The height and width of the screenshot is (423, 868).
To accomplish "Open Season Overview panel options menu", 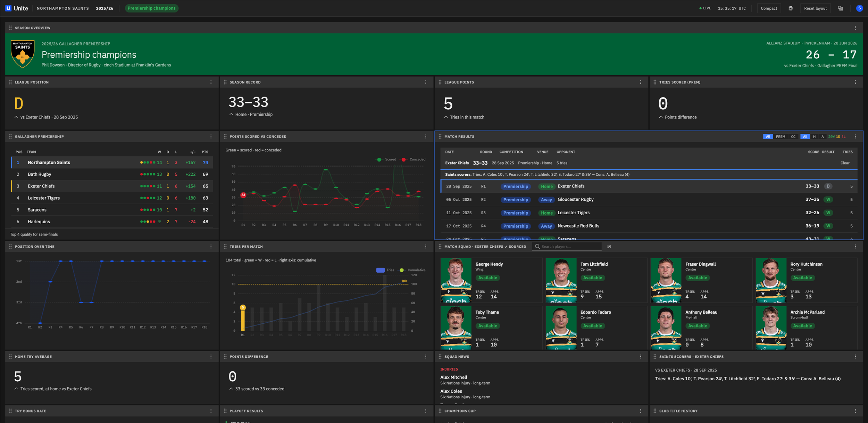I will pyautogui.click(x=855, y=28).
